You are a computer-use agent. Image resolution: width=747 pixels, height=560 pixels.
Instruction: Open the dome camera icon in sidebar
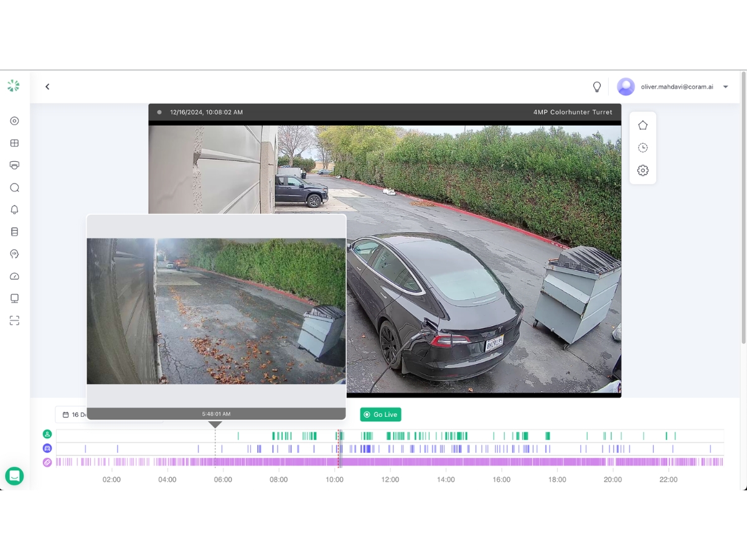14,165
